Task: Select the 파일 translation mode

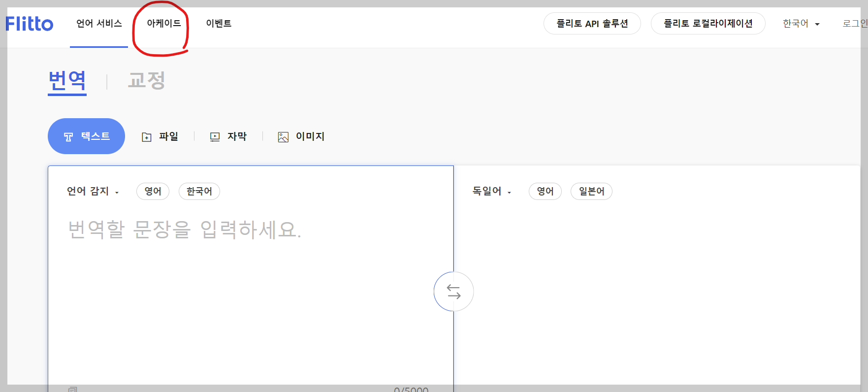Action: [160, 136]
